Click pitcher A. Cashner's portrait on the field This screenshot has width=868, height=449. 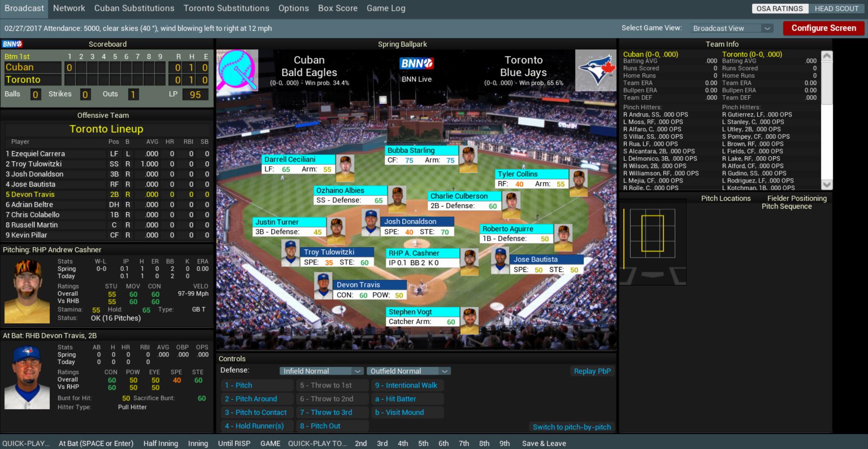click(469, 262)
